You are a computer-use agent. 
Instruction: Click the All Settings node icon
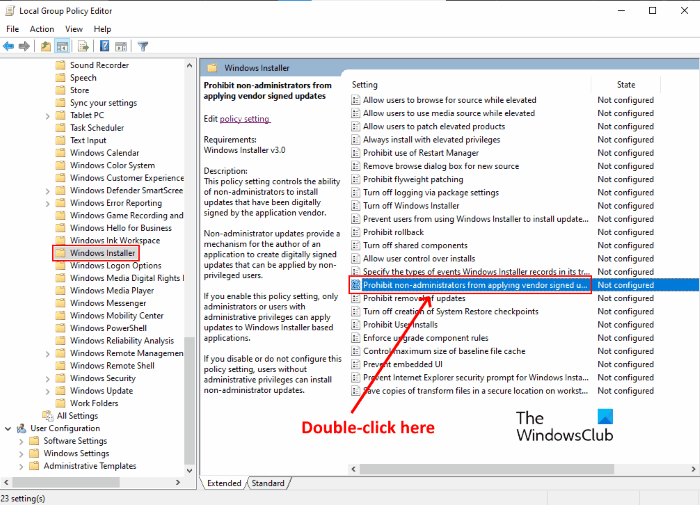click(x=48, y=416)
